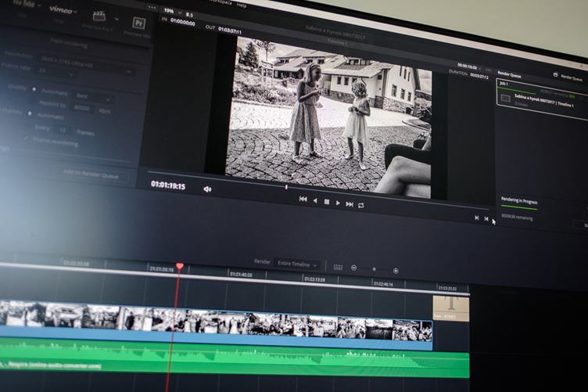
Task: Open the Render Queue panel icon at top right
Action: (x=556, y=74)
